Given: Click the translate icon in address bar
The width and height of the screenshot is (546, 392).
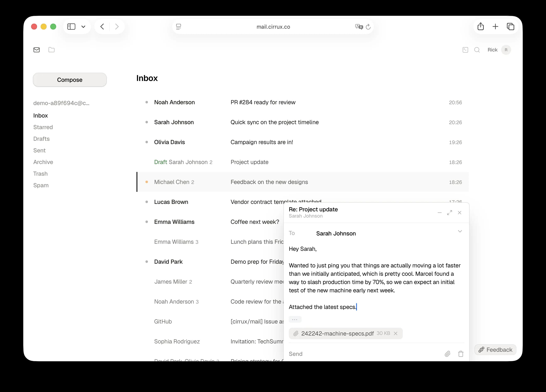Looking at the screenshot, I should 359,27.
